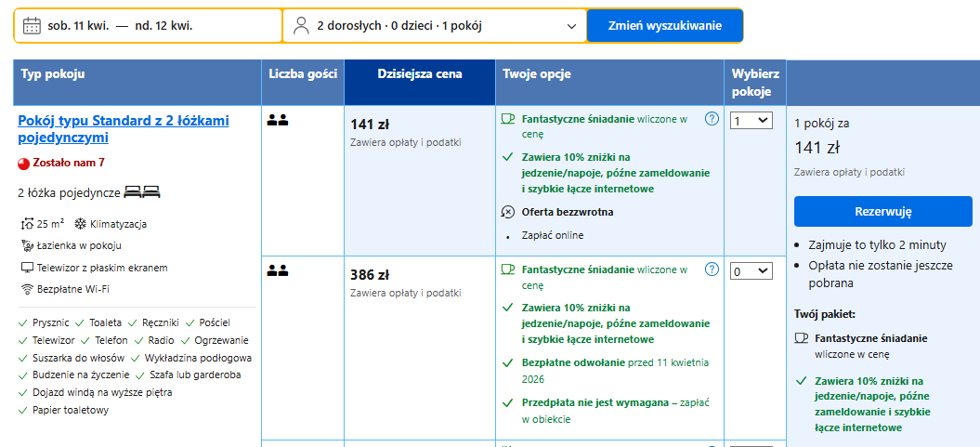
Task: Click the Szafa lub garderoba amenity
Action: (x=195, y=375)
